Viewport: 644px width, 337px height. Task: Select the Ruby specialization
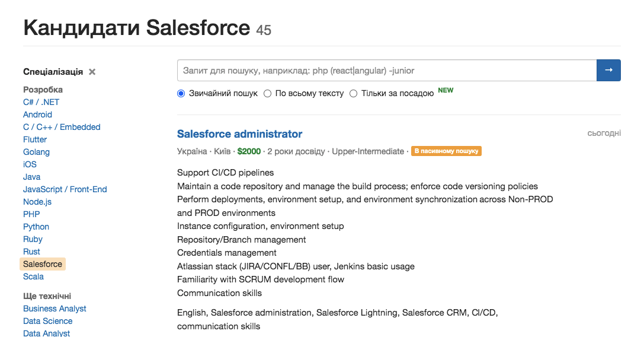(33, 239)
